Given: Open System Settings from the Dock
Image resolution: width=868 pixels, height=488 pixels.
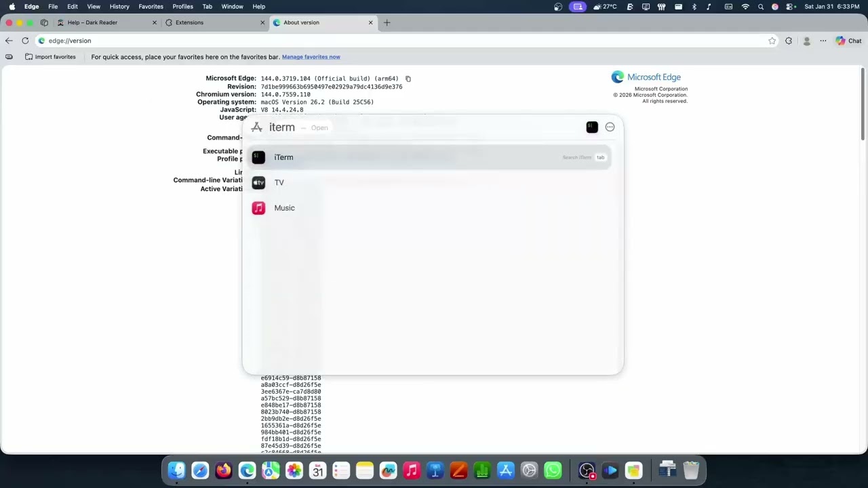Looking at the screenshot, I should 529,470.
